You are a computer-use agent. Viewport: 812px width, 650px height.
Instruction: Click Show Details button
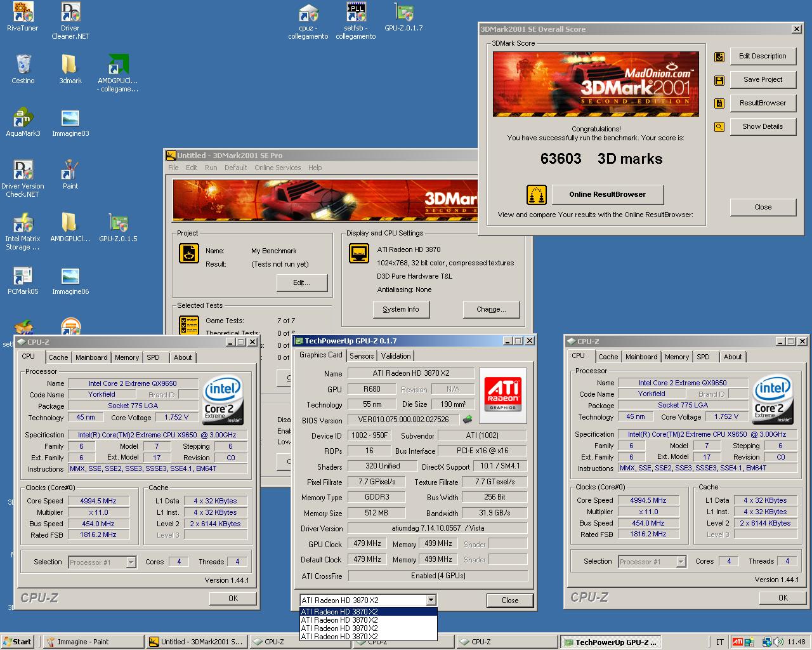[x=763, y=127]
